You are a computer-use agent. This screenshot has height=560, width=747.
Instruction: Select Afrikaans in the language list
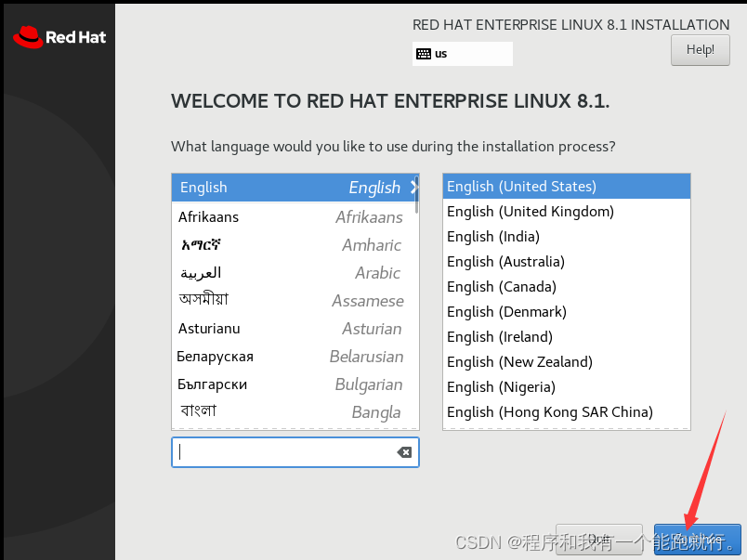pos(295,217)
